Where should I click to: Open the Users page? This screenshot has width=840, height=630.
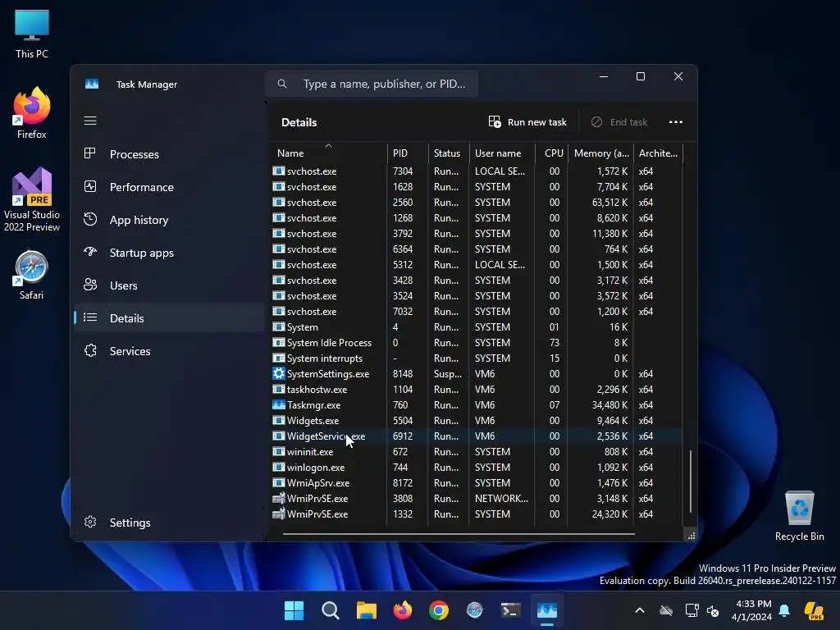169,285
